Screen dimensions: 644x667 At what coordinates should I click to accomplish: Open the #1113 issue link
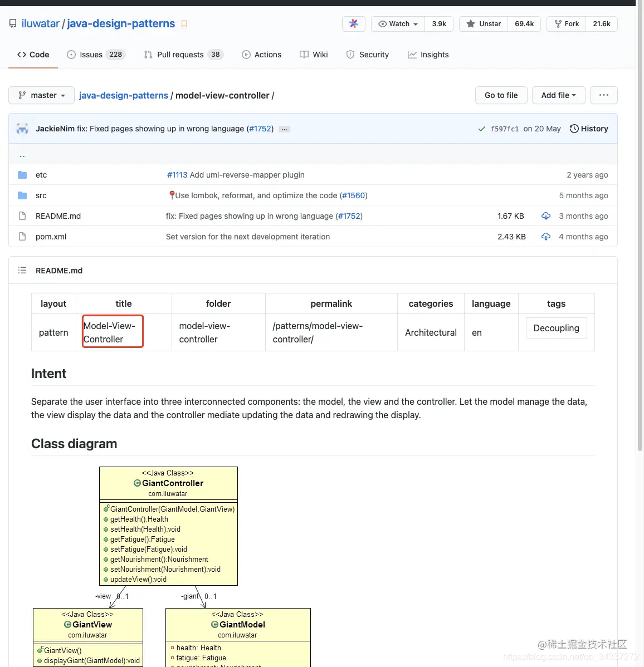pos(177,175)
